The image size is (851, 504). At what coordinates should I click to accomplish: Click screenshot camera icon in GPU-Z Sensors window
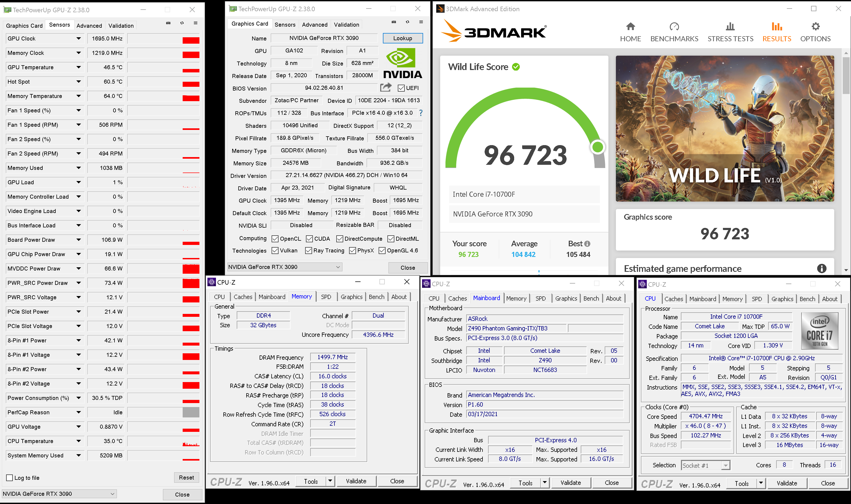point(168,23)
